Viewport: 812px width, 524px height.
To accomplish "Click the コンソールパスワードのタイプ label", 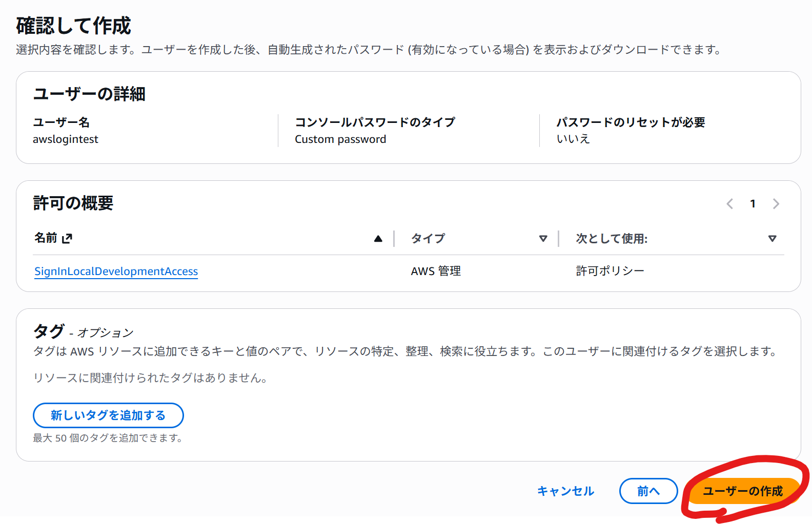I will pos(375,122).
